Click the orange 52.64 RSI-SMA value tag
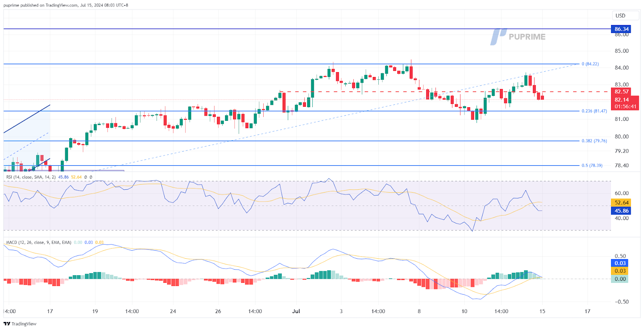The height and width of the screenshot is (330, 644). (621, 203)
